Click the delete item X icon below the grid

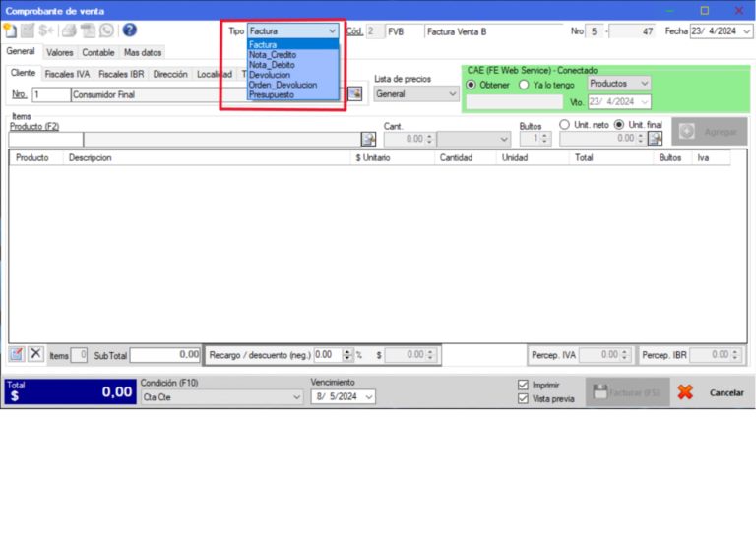pyautogui.click(x=35, y=354)
